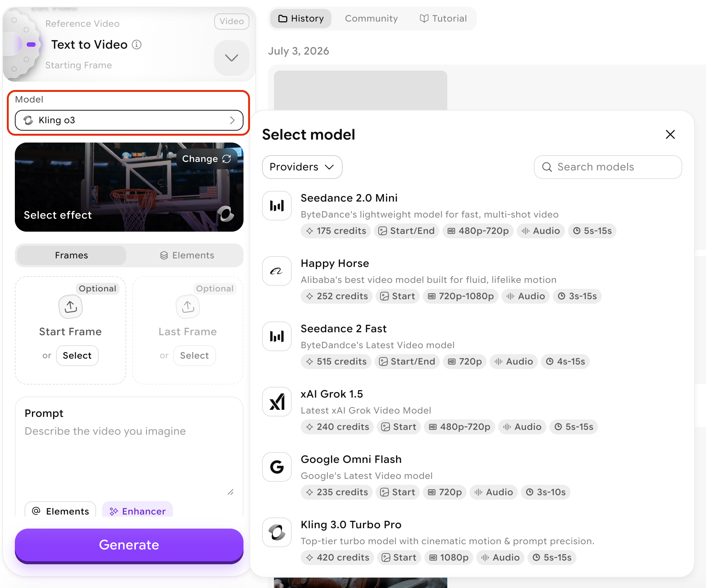This screenshot has height=588, width=706.
Task: Select the Seedance 2 Fast model
Action: coord(472,345)
